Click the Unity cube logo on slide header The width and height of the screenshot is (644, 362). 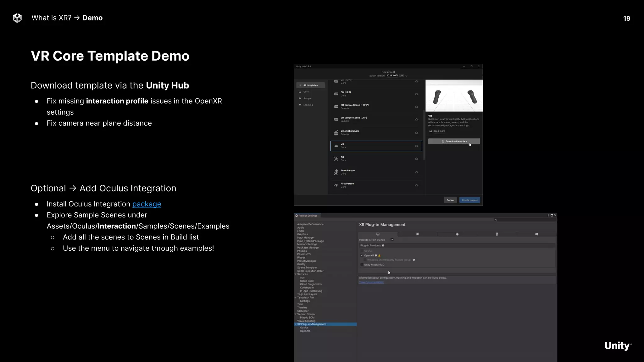[x=17, y=18]
